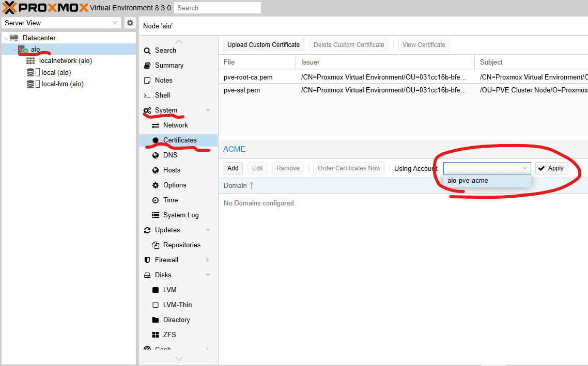The width and height of the screenshot is (588, 366).
Task: Click the ACME Remove button
Action: [288, 168]
